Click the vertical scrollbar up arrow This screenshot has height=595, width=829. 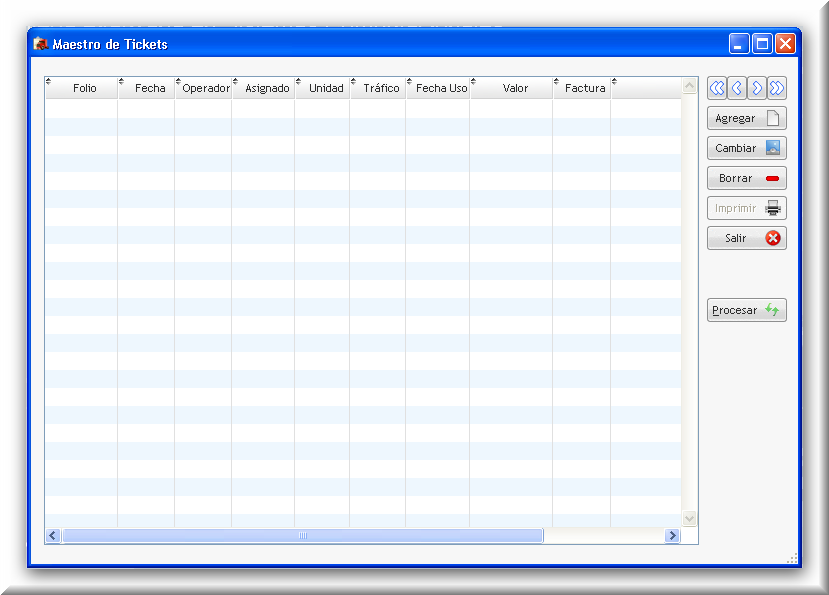[689, 86]
